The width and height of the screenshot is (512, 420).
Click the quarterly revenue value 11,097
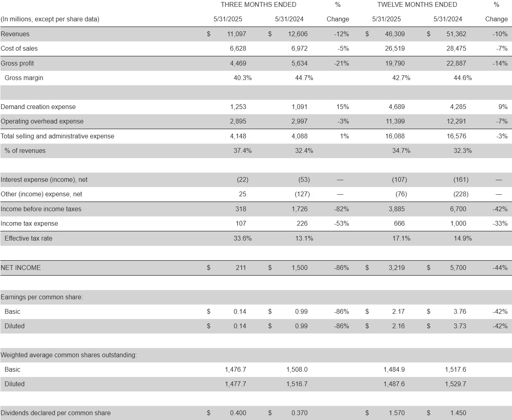pos(236,34)
